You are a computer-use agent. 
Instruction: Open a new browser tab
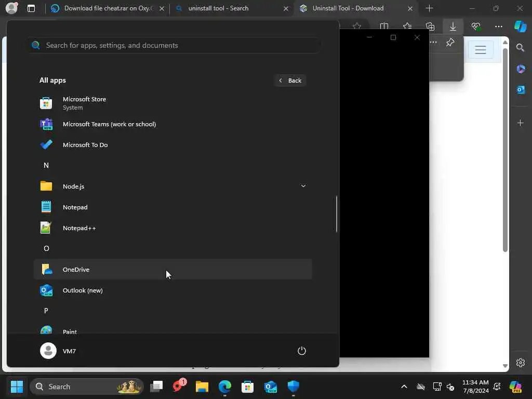pos(429,8)
